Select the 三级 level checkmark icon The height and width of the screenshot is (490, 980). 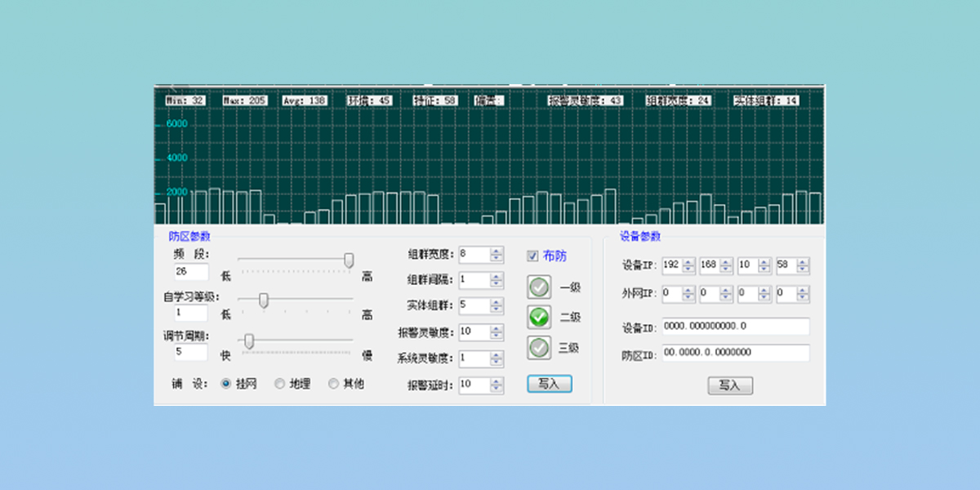pos(539,347)
